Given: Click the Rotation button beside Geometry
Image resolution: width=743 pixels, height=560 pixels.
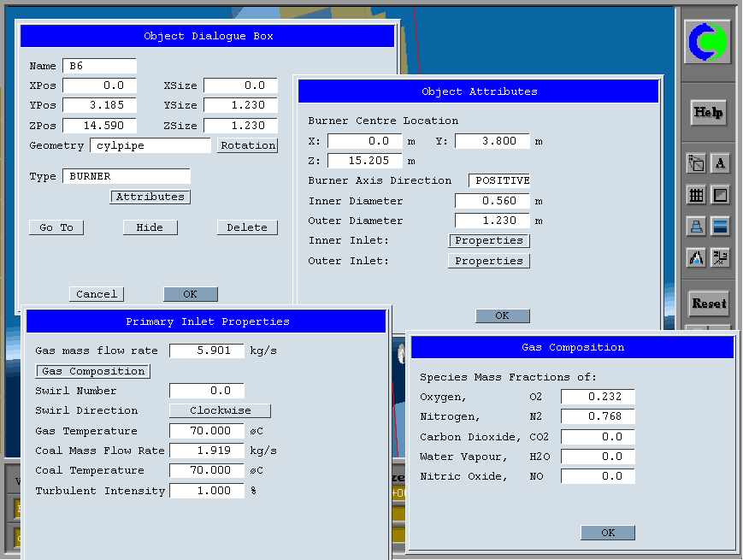Looking at the screenshot, I should [247, 146].
